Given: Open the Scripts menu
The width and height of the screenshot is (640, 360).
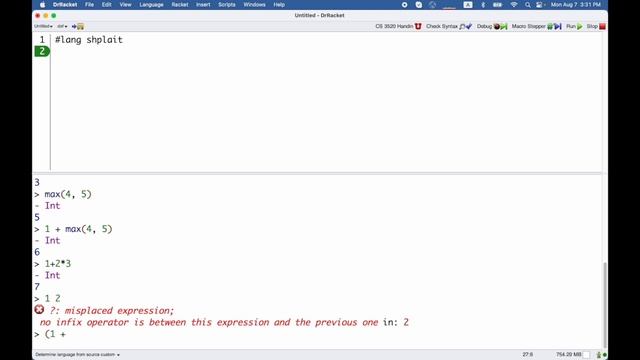Looking at the screenshot, I should pyautogui.click(x=227, y=4).
